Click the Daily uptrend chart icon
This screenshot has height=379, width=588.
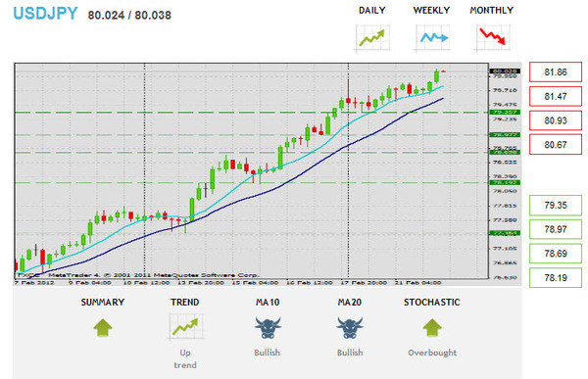(x=372, y=37)
